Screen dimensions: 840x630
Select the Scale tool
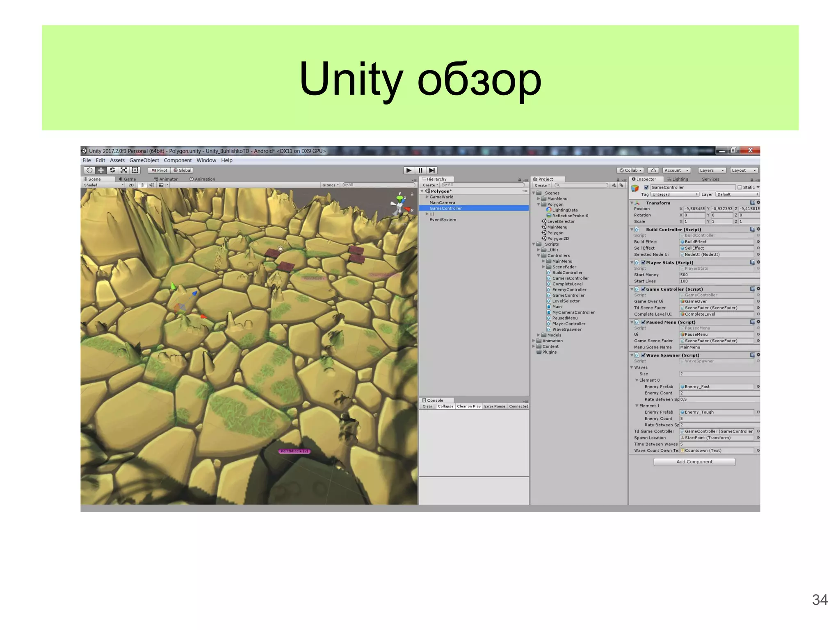[123, 170]
